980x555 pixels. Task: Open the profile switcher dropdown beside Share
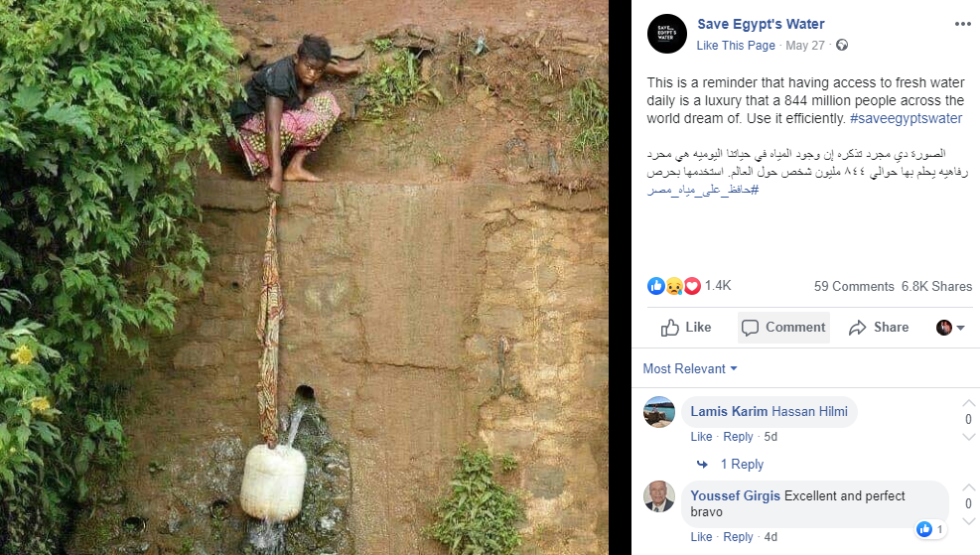click(950, 328)
